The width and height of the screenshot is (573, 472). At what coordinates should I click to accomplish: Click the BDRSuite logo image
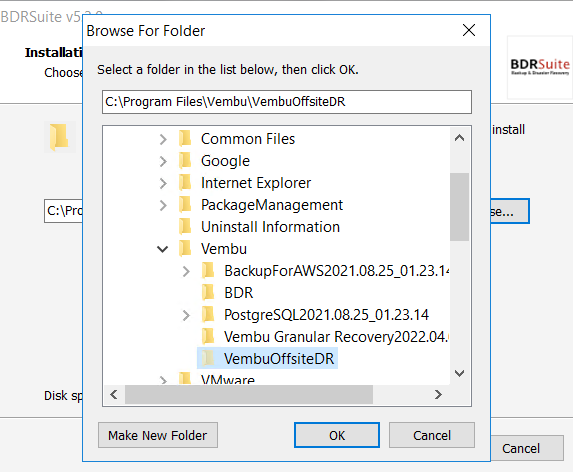(x=540, y=67)
